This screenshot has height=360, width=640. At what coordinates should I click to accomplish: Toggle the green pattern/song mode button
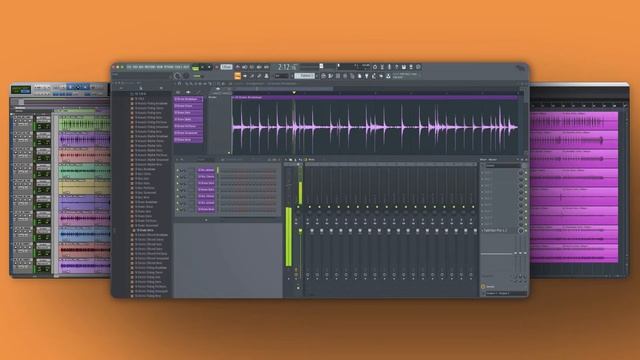pos(196,67)
